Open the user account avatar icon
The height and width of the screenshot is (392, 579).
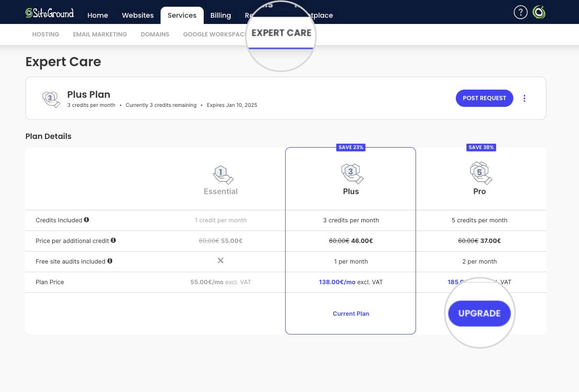click(x=539, y=12)
